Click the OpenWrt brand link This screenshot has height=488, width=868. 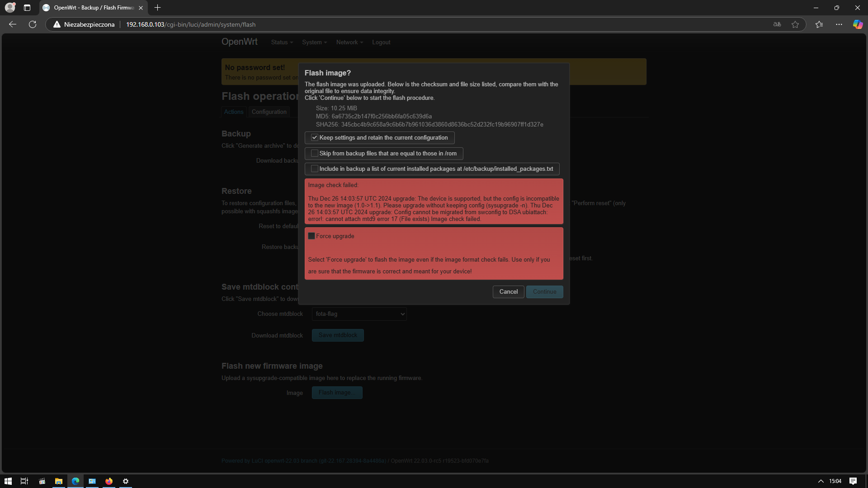[x=240, y=42]
